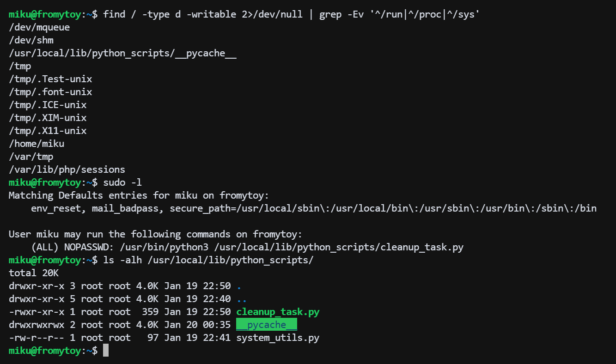Click the /usr/local/lib/python_scripts/__pycache__ path in find output

(x=122, y=53)
